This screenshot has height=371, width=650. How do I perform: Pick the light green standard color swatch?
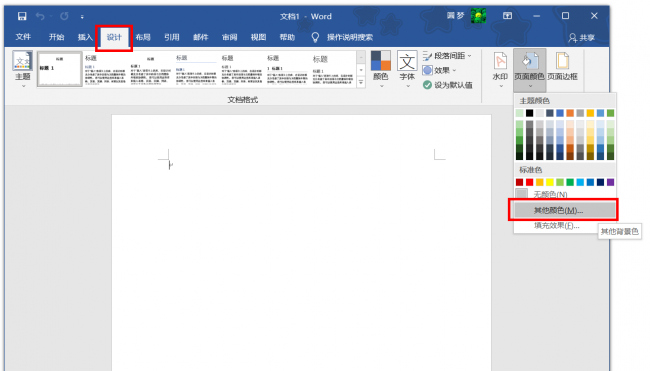[x=560, y=182]
